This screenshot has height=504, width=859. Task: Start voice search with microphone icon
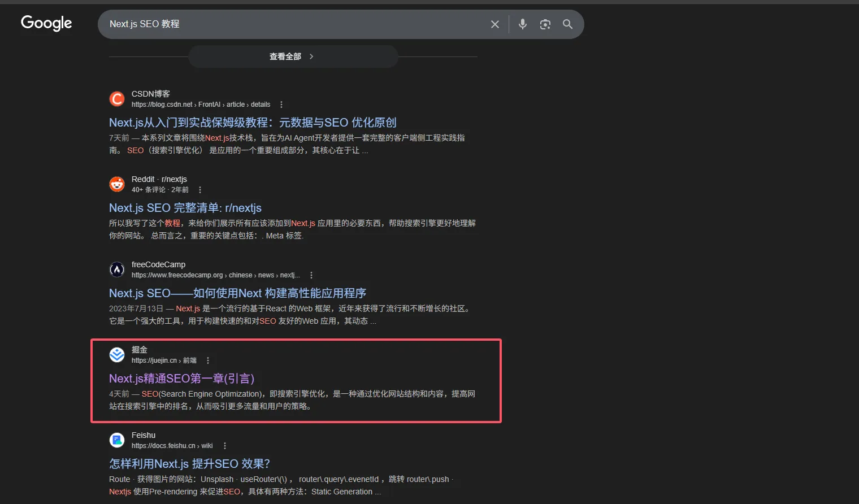[x=523, y=24]
